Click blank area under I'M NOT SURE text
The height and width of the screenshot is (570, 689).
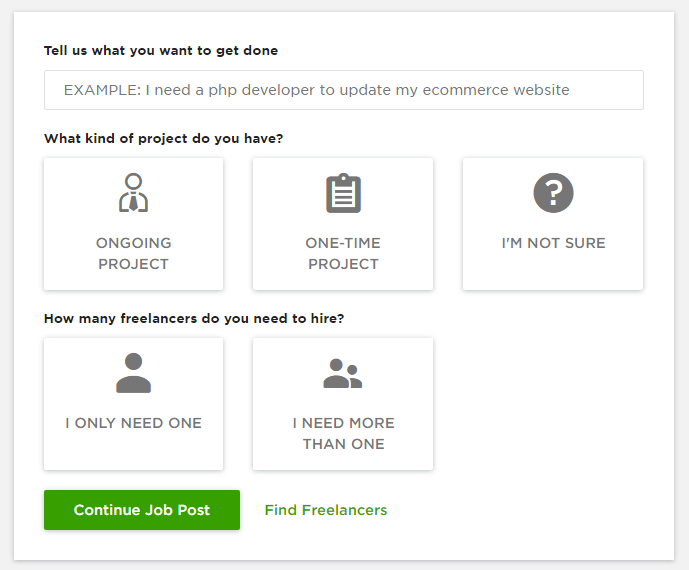coord(553,269)
